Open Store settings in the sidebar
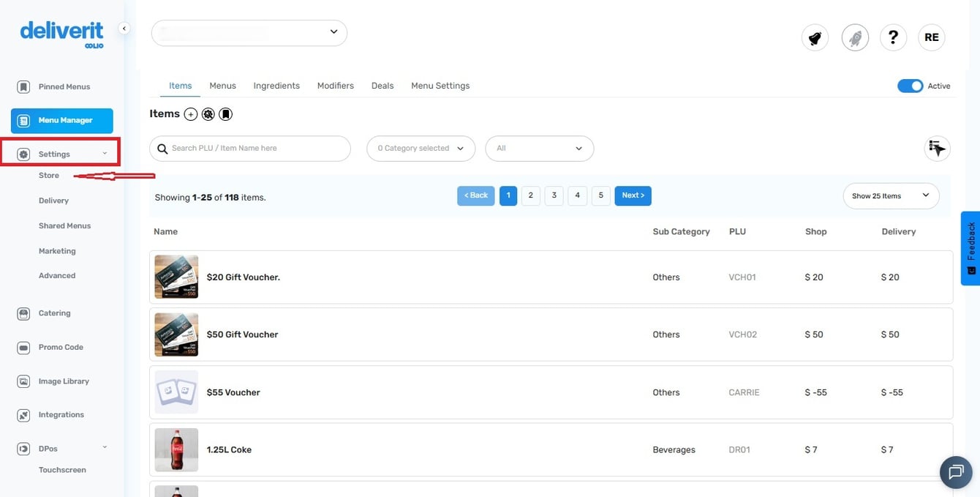This screenshot has width=980, height=497. click(49, 176)
